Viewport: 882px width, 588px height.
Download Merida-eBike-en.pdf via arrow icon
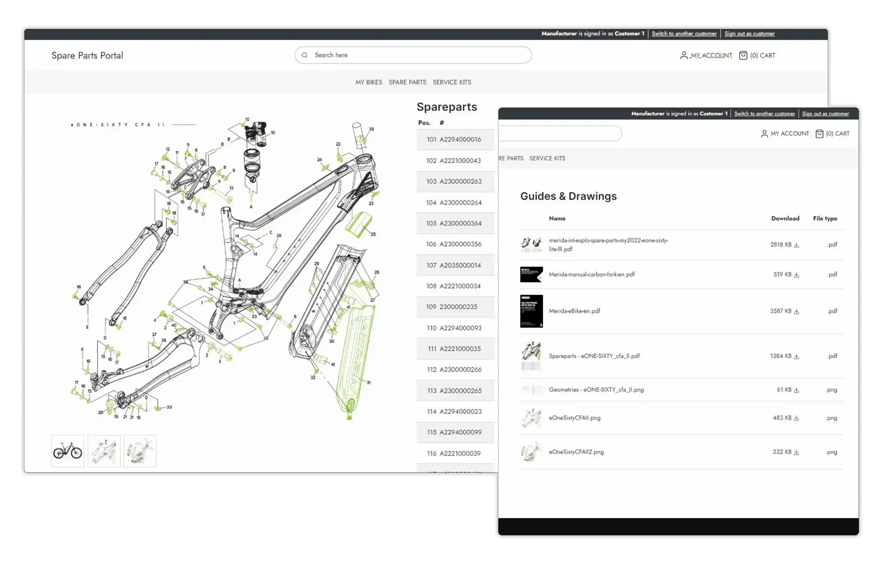tap(797, 311)
